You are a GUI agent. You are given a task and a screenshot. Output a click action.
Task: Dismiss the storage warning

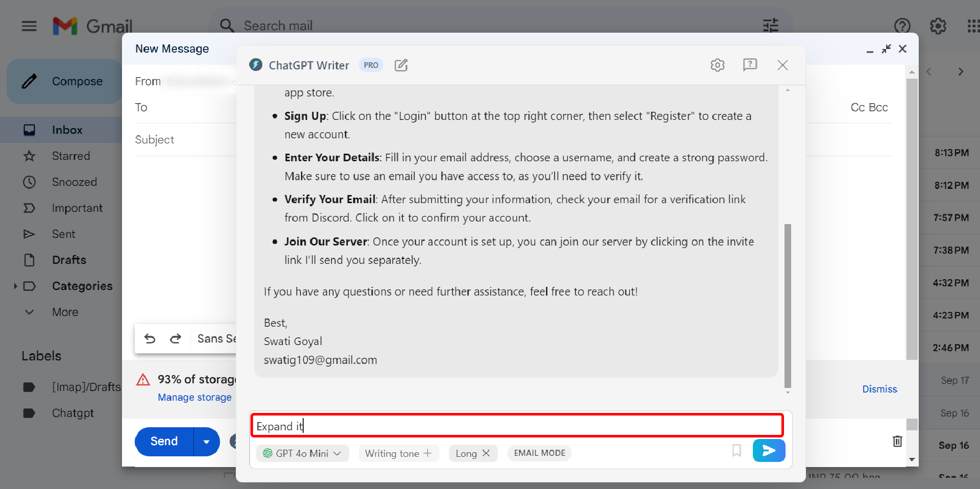coord(879,389)
